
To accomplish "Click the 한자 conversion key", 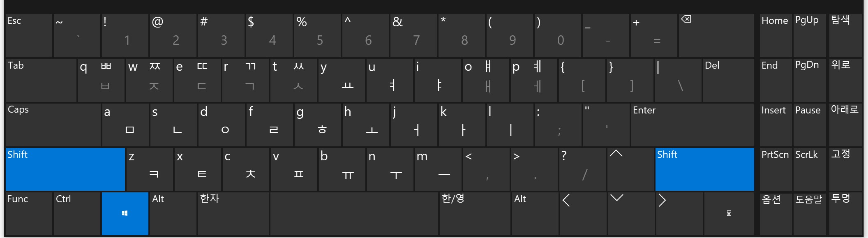I will pos(233,214).
